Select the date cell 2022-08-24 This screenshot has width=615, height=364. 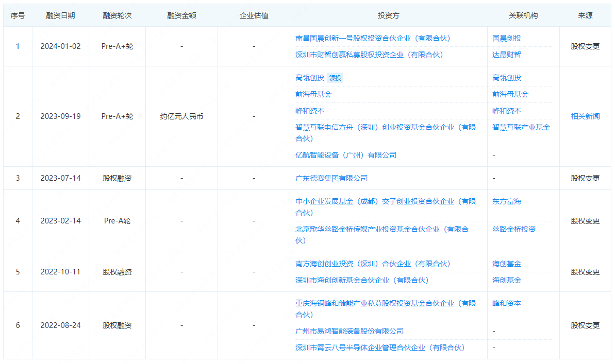coord(60,325)
